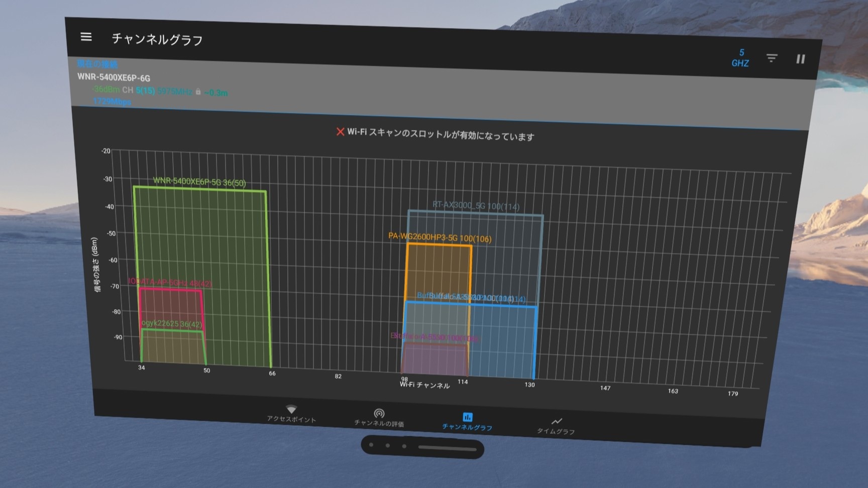Open the filter options icon

click(x=772, y=58)
